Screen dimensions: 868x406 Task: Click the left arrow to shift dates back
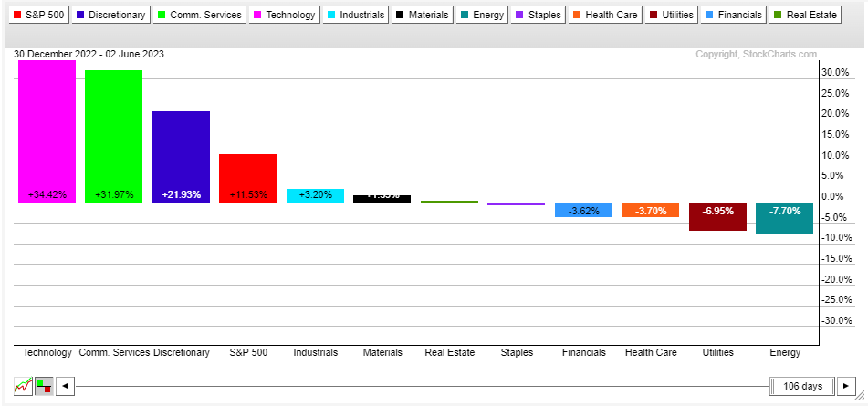tap(65, 386)
